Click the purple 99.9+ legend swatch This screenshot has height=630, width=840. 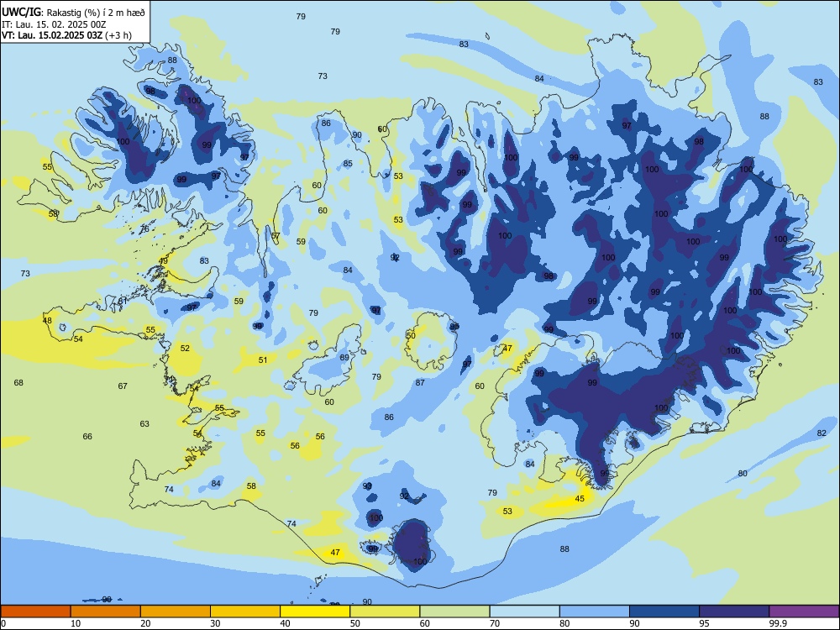[x=804, y=612]
